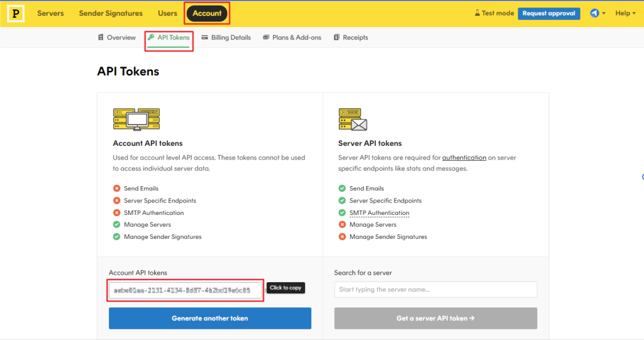Go to the Users section
The image size is (644, 340).
pyautogui.click(x=167, y=14)
